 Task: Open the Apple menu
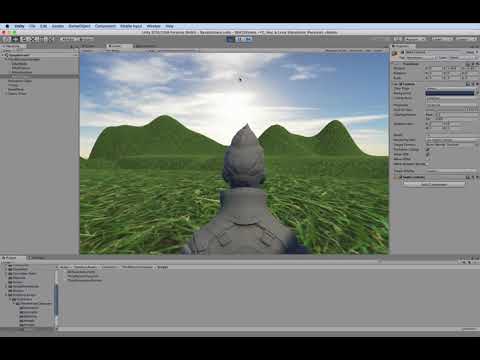pyautogui.click(x=7, y=26)
